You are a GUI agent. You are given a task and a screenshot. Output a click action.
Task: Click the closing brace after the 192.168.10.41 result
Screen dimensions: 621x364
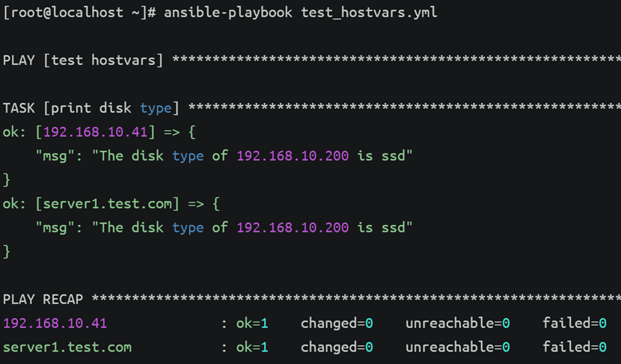(x=6, y=180)
